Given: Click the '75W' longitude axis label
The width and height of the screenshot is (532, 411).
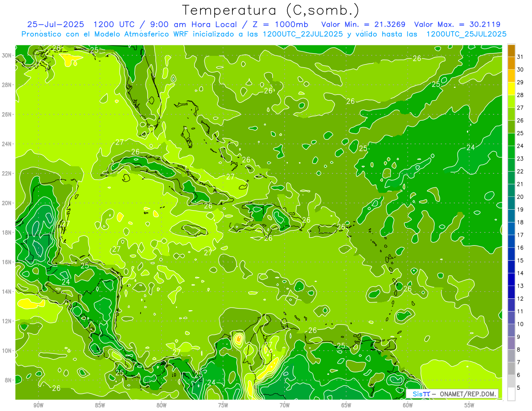Looking at the screenshot, I should click(223, 405).
